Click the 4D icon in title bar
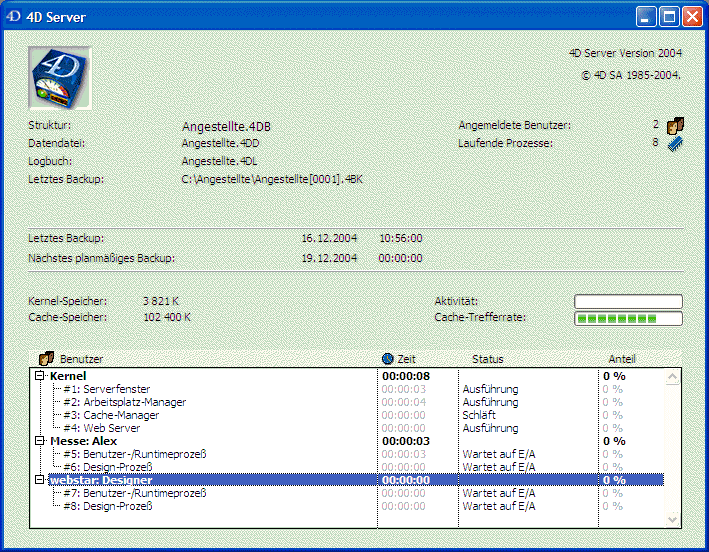Image resolution: width=709 pixels, height=552 pixels. click(x=14, y=17)
